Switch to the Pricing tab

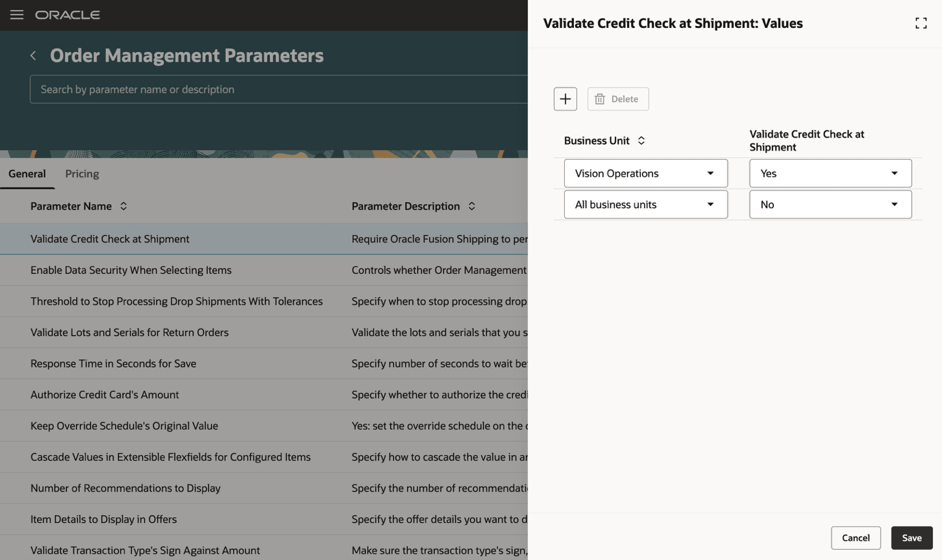[82, 173]
